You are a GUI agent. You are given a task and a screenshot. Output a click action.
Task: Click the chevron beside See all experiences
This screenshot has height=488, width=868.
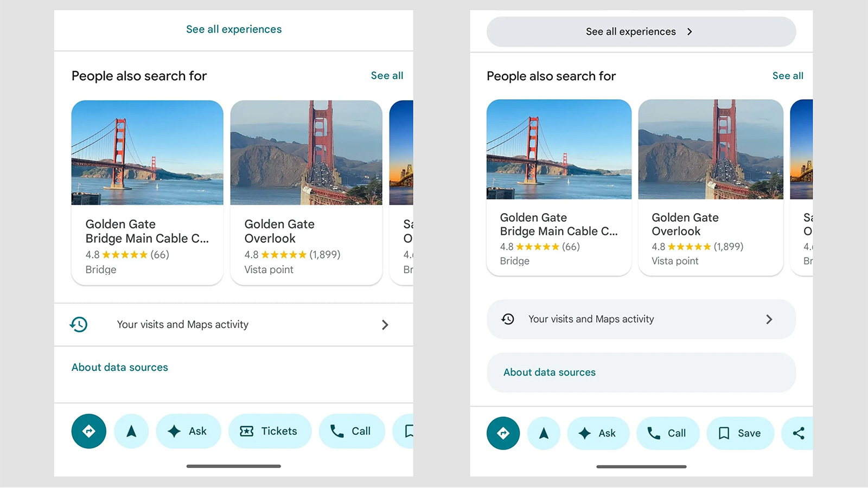(x=690, y=31)
